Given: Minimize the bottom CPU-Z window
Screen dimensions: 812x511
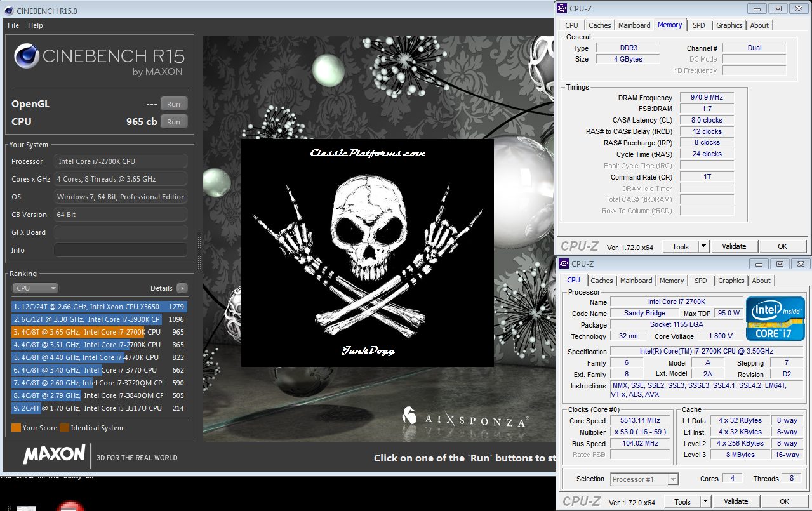Looking at the screenshot, I should point(758,263).
